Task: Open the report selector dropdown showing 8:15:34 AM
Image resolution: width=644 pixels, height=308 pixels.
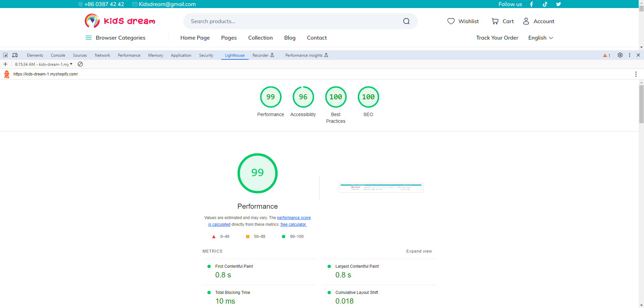Action: (44, 64)
